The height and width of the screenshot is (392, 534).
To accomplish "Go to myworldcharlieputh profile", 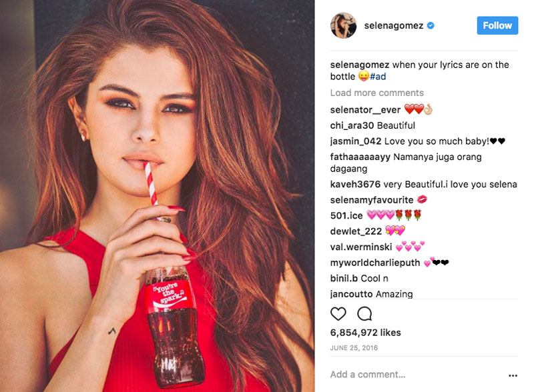I will point(375,263).
